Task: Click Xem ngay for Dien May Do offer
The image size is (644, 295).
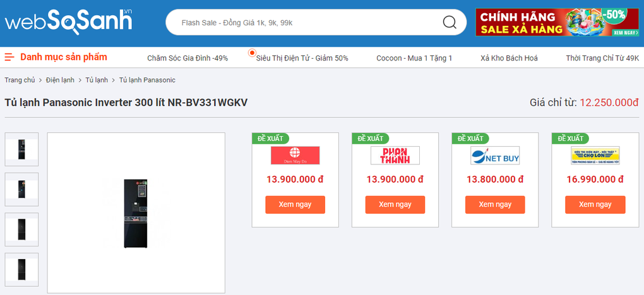Action: tap(295, 204)
